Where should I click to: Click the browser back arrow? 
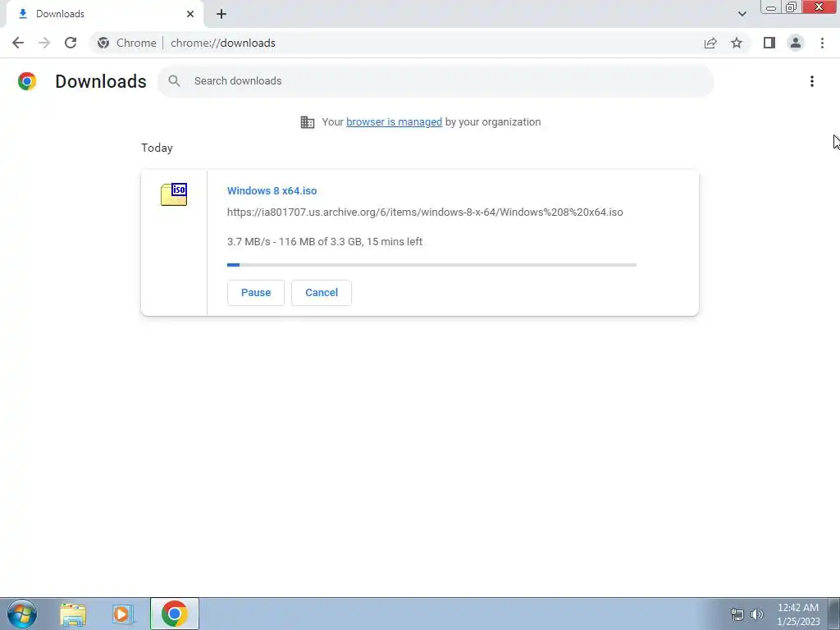pos(18,43)
